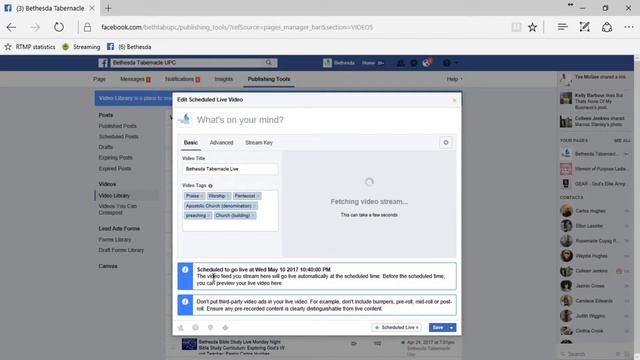The height and width of the screenshot is (360, 640).
Task: Remove the preaching tag
Action: coord(209,216)
